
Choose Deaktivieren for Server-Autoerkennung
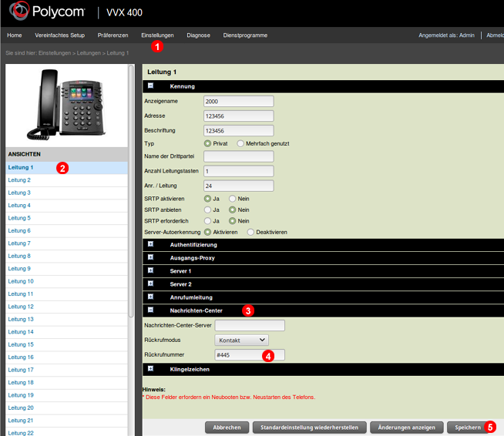(250, 232)
